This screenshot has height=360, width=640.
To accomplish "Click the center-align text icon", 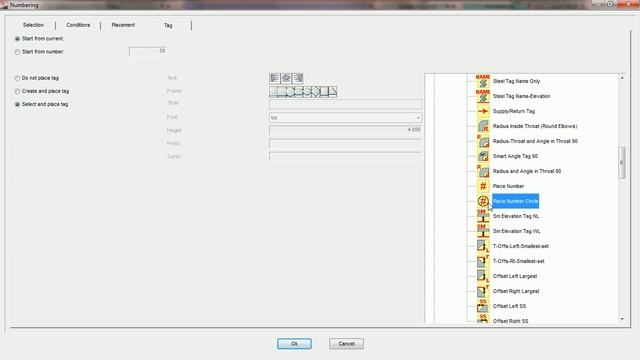I will click(x=286, y=78).
